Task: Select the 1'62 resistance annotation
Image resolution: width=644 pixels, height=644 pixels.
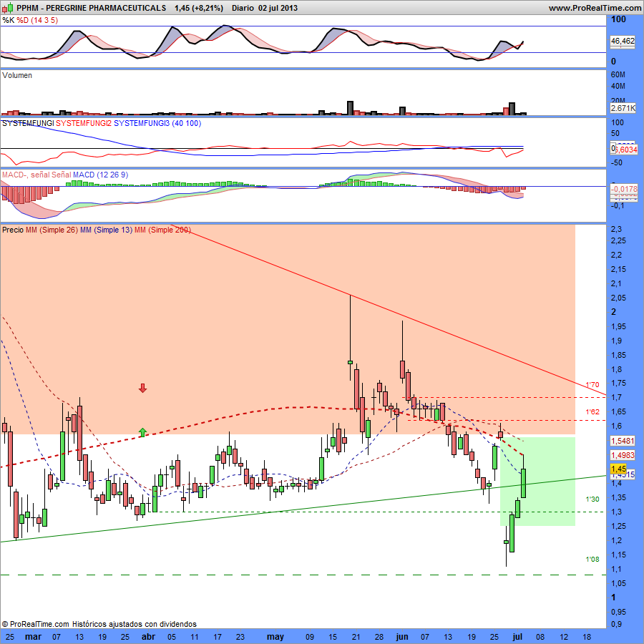Action: point(592,411)
